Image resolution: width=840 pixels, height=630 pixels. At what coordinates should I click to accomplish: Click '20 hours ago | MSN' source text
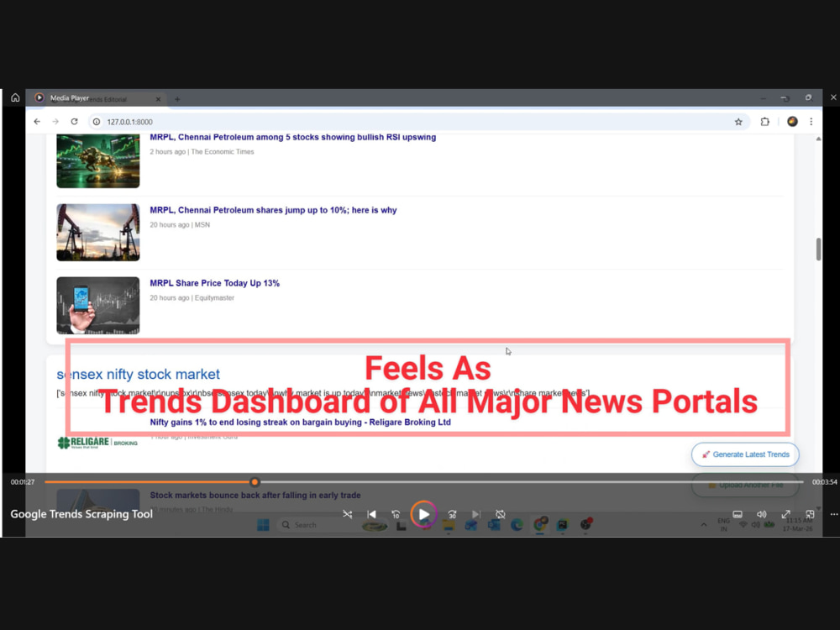[180, 224]
